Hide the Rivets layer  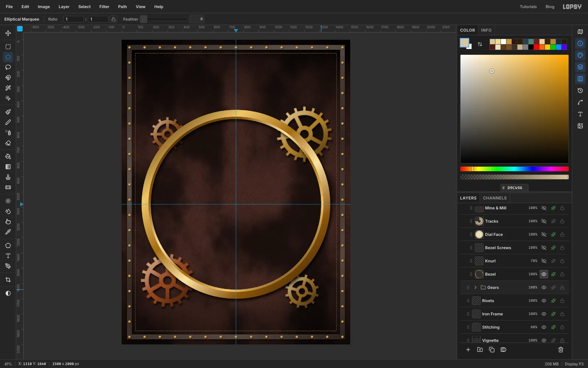click(x=544, y=301)
